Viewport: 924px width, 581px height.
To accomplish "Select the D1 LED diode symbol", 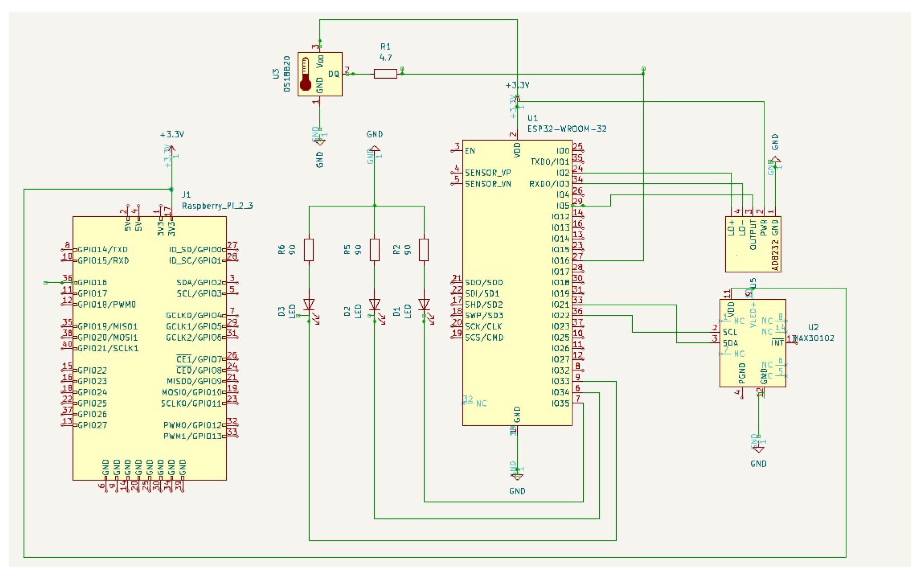I will click(424, 305).
